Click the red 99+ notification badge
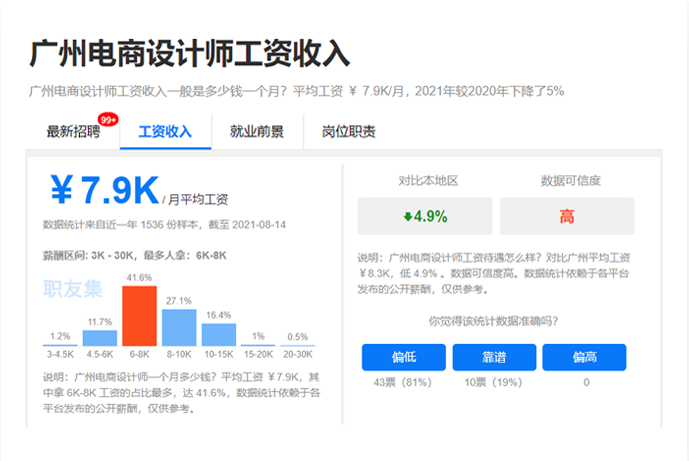The height and width of the screenshot is (461, 689). (108, 120)
